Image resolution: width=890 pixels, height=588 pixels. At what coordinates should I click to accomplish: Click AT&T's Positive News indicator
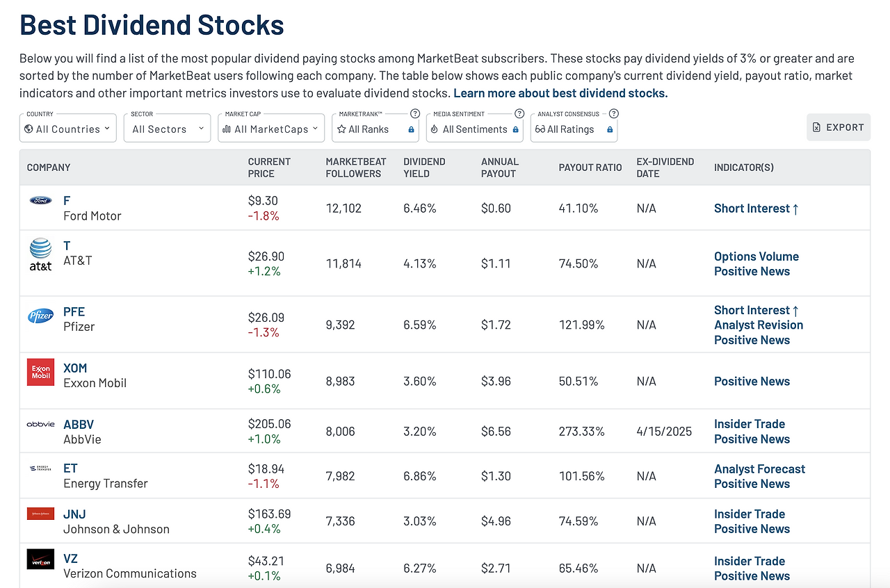click(x=752, y=271)
